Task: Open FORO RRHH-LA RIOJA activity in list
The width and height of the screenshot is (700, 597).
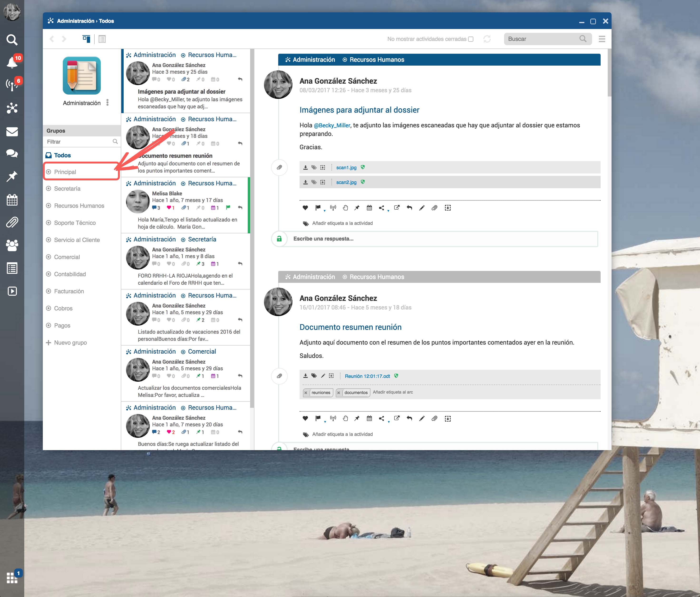Action: tap(185, 262)
